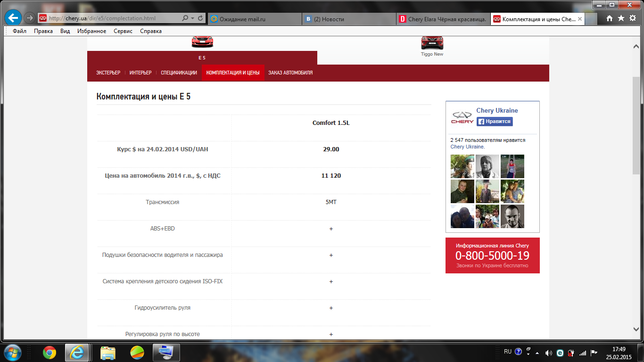Click the Chery logo in Facebook widget
This screenshot has width=644, height=362.
(x=462, y=117)
